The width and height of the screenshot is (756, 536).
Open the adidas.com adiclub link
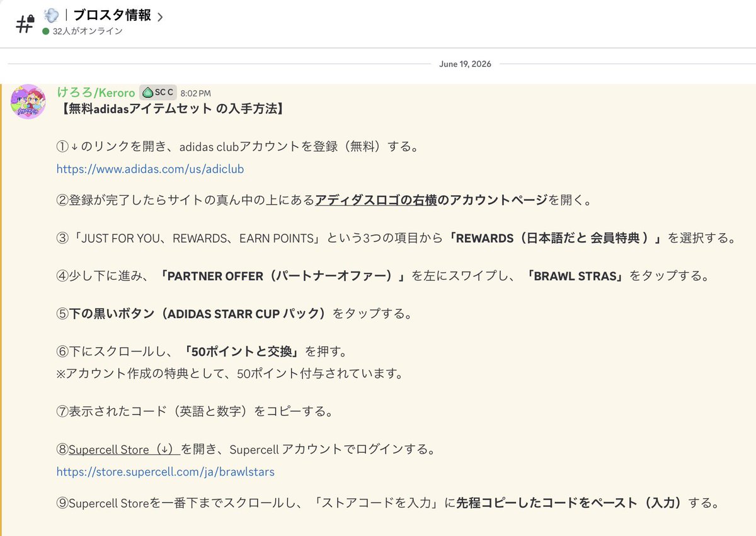pyautogui.click(x=150, y=169)
